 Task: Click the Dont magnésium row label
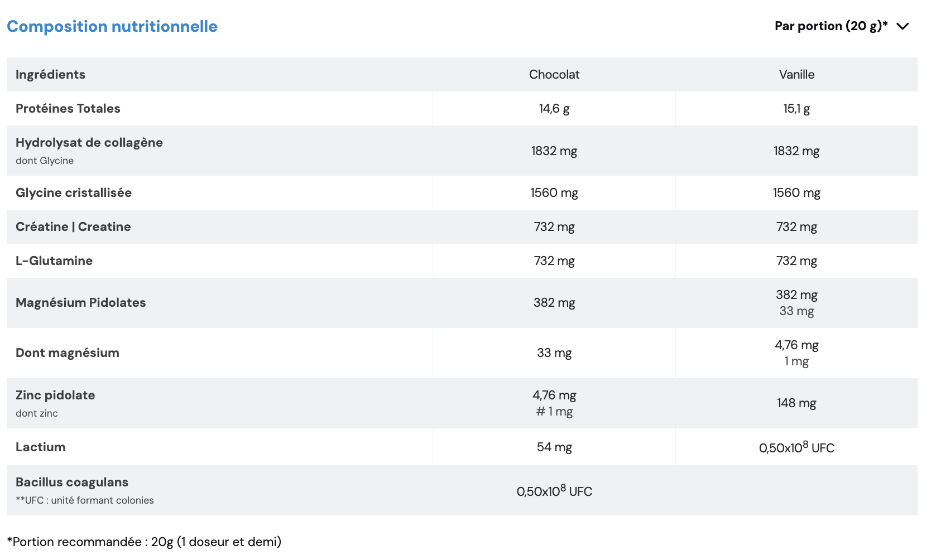68,353
